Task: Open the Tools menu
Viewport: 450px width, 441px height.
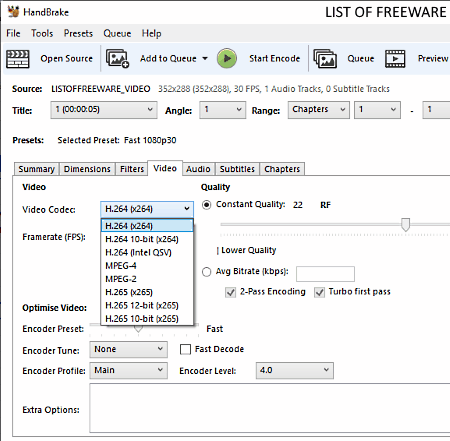Action: point(42,33)
